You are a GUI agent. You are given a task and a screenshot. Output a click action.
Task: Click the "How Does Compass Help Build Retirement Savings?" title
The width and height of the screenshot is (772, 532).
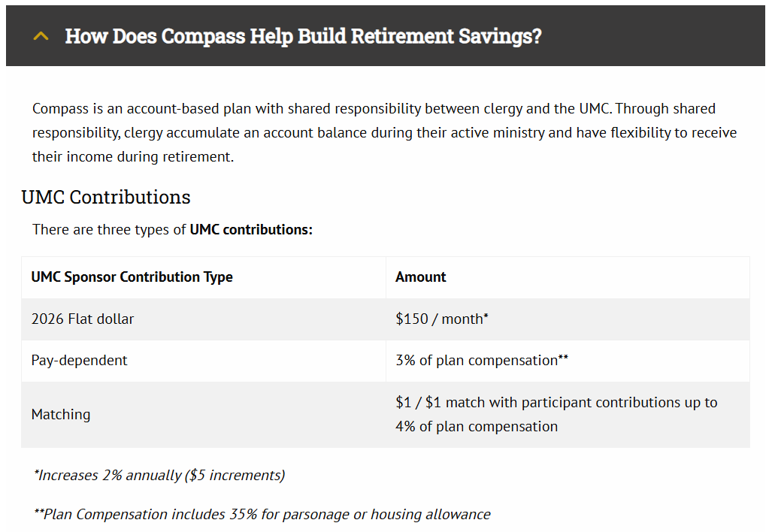[x=303, y=36]
